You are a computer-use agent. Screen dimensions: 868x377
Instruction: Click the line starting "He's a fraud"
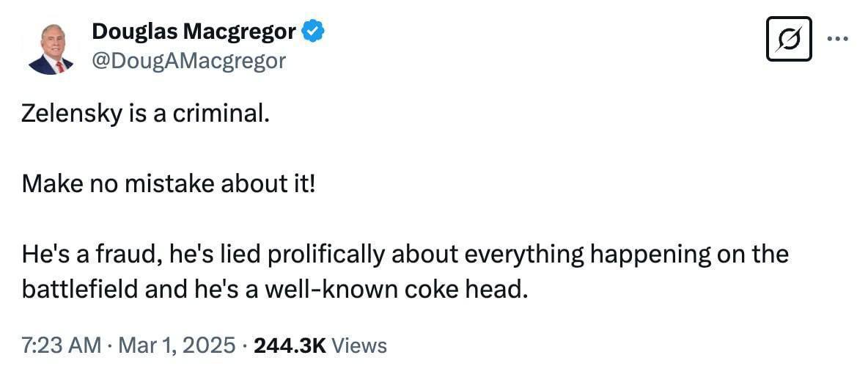click(x=405, y=255)
